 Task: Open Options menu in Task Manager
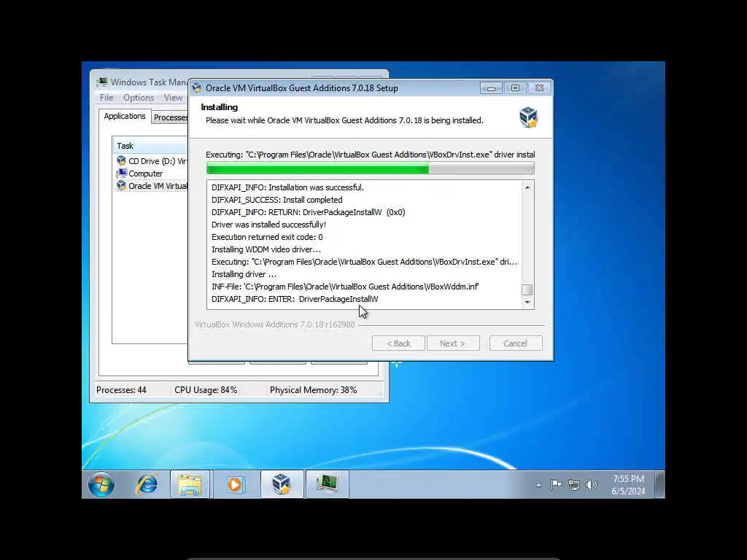pos(139,98)
